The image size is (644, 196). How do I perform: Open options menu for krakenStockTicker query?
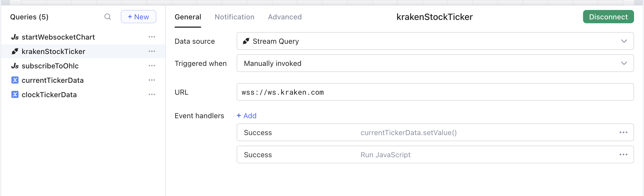point(152,51)
